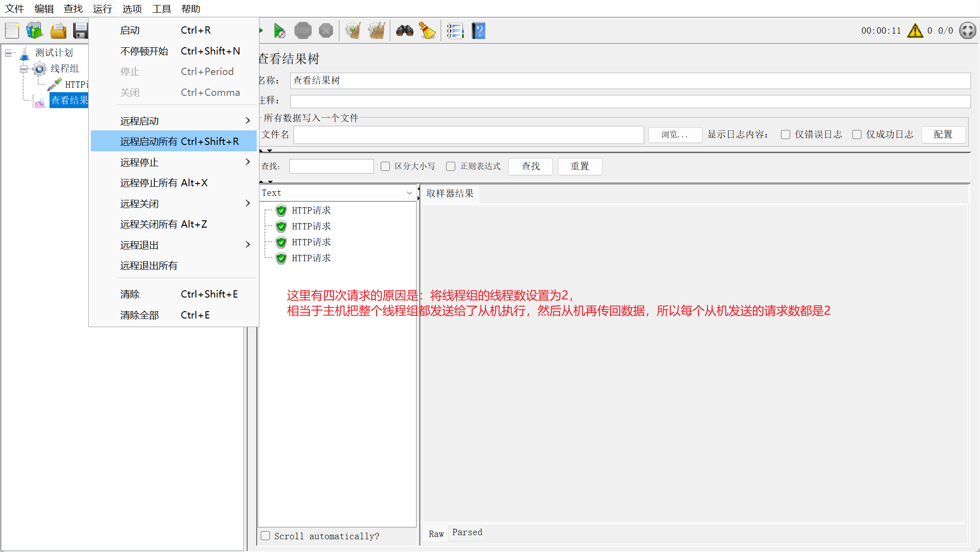Image resolution: width=980 pixels, height=552 pixels.
Task: Click the Open file folder icon
Action: tap(58, 31)
